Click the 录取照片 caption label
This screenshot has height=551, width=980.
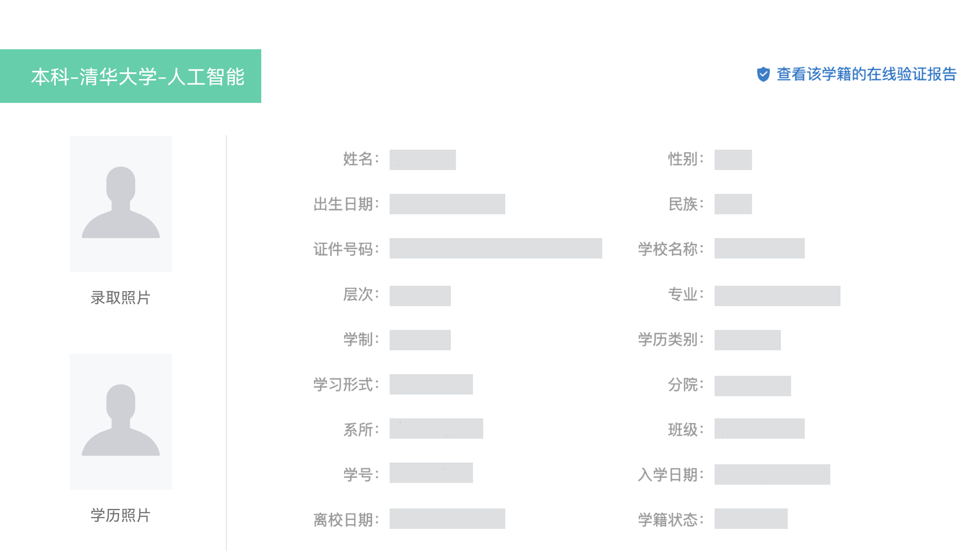coord(120,298)
